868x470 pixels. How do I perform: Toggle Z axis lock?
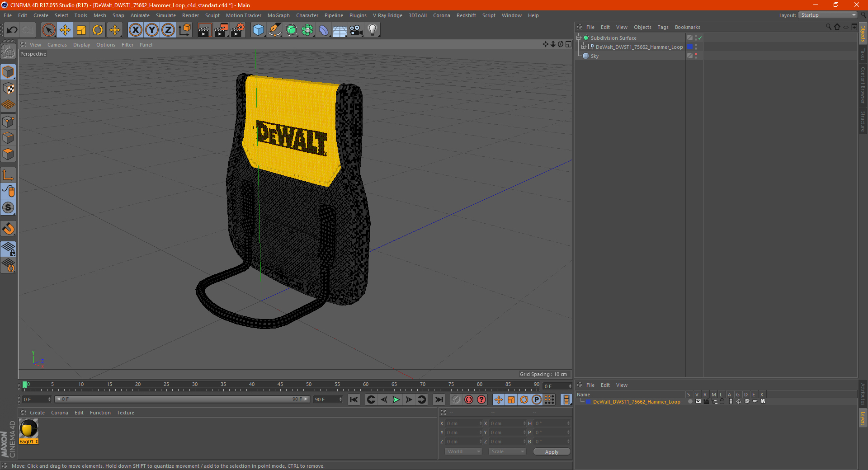tap(168, 30)
